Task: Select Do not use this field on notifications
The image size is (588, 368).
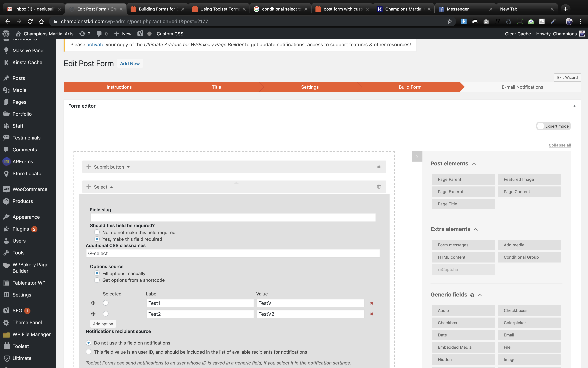Action: pyautogui.click(x=89, y=343)
